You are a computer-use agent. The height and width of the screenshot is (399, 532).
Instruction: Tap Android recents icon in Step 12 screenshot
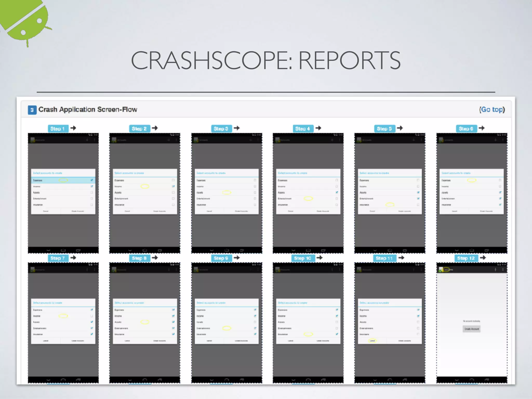(x=487, y=380)
